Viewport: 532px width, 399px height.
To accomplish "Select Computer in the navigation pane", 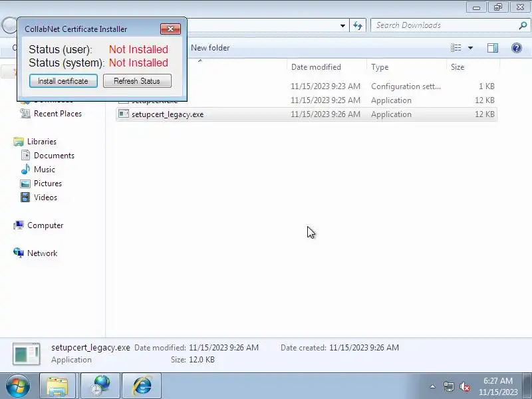I will click(x=45, y=225).
